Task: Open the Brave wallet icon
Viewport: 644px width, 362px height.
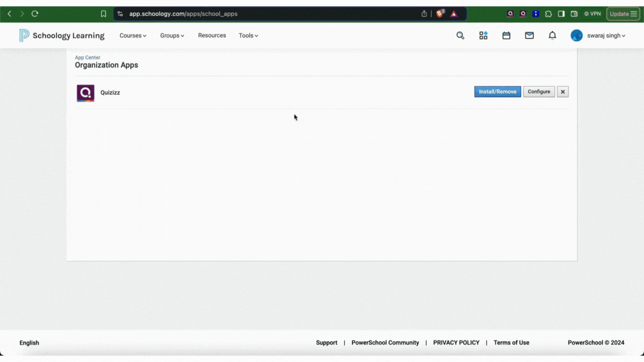Action: pyautogui.click(x=574, y=13)
